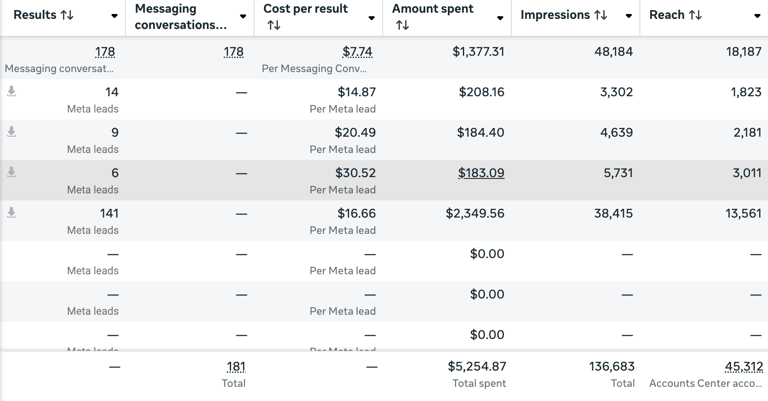Image resolution: width=768 pixels, height=401 pixels.
Task: Click the underlined $183.09 amount spent
Action: (x=481, y=173)
